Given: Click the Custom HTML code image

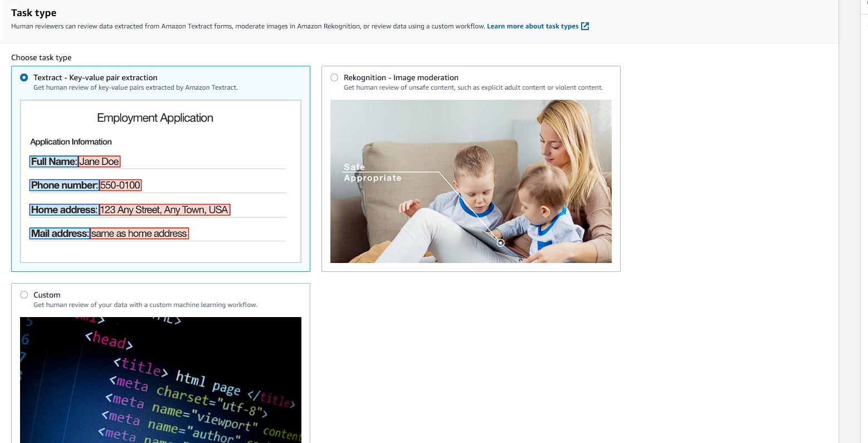Looking at the screenshot, I should tap(160, 379).
